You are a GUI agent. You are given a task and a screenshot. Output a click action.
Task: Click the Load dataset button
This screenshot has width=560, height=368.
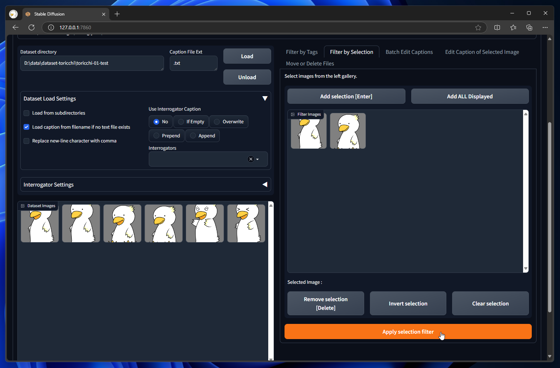coord(247,56)
